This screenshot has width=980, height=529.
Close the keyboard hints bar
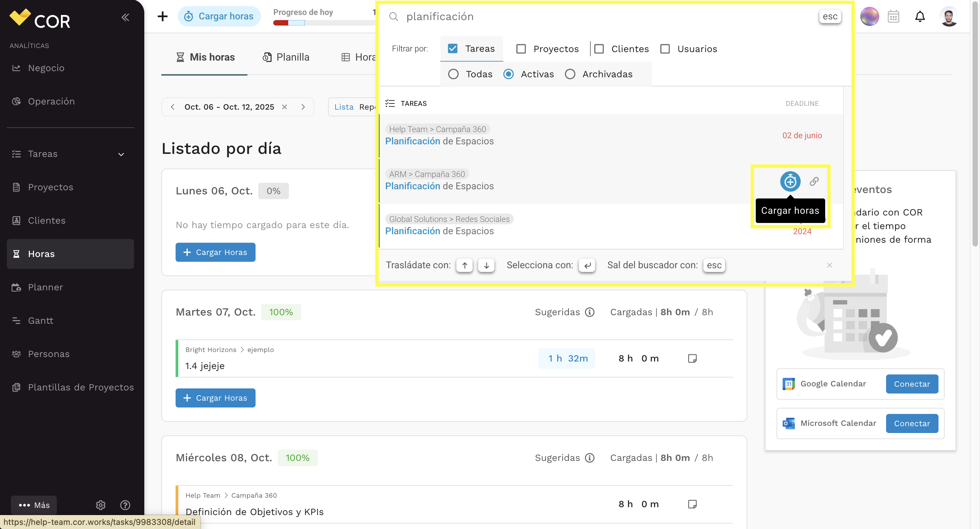pos(829,265)
